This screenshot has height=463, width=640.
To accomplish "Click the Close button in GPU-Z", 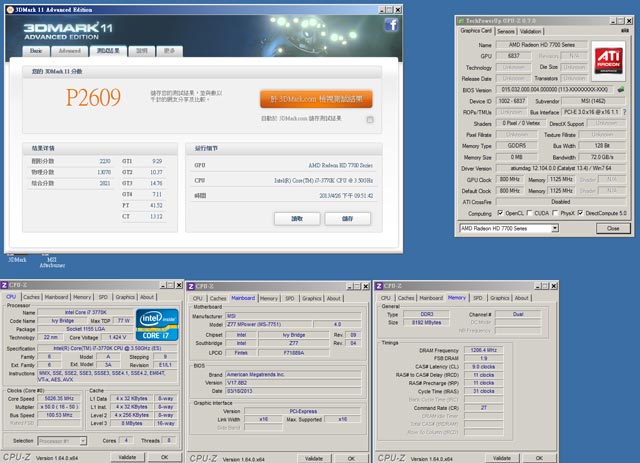I will tap(613, 228).
